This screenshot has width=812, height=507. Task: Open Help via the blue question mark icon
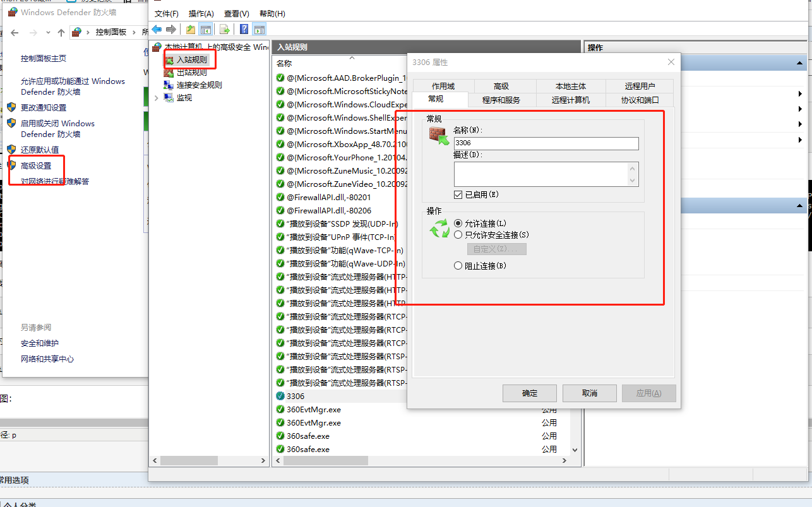click(244, 29)
